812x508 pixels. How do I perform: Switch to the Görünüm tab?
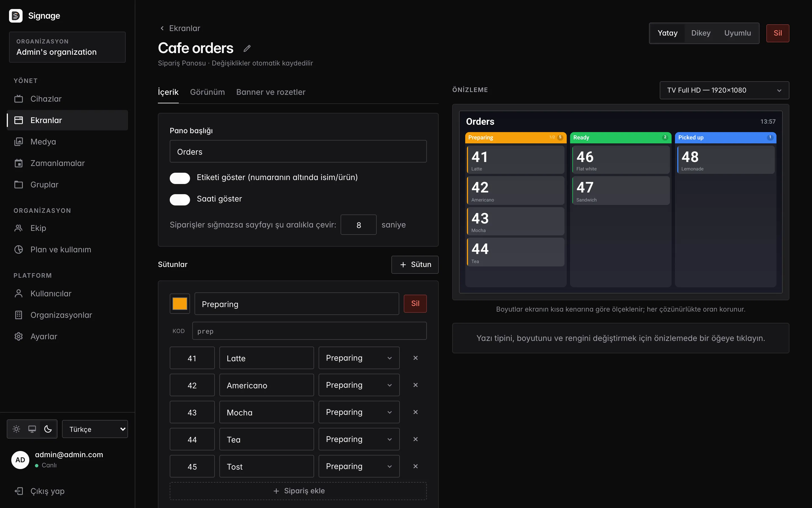tap(207, 92)
